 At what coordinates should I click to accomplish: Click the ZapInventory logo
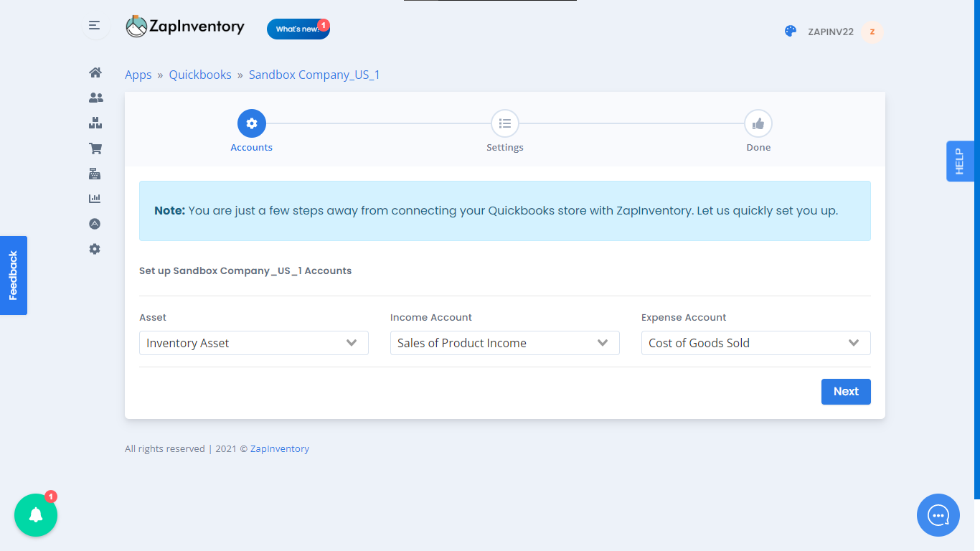(185, 27)
